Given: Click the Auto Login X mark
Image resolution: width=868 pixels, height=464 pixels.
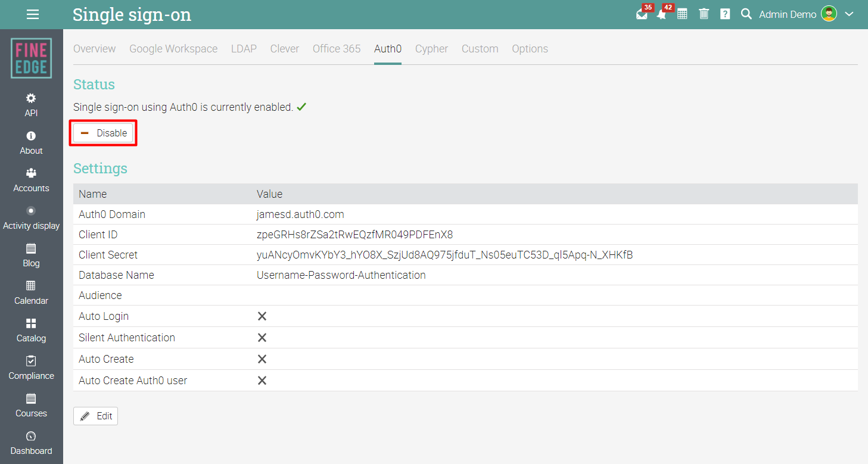Looking at the screenshot, I should click(x=262, y=316).
